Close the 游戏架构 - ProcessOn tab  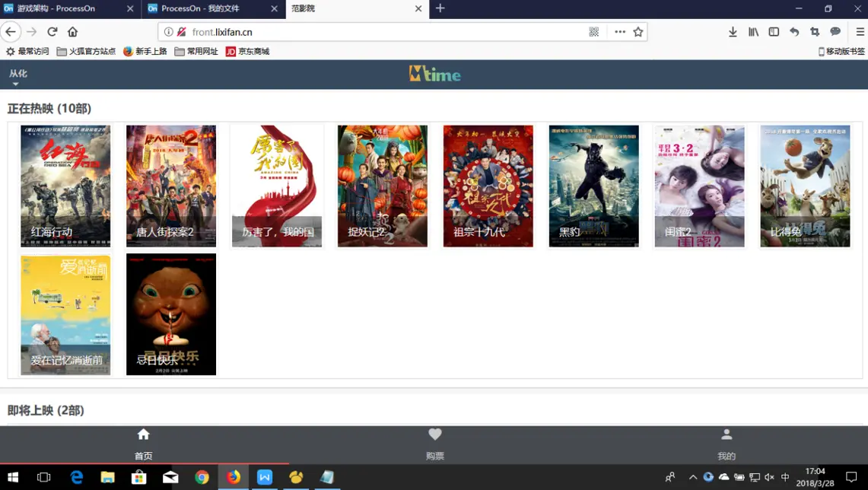pyautogui.click(x=130, y=8)
